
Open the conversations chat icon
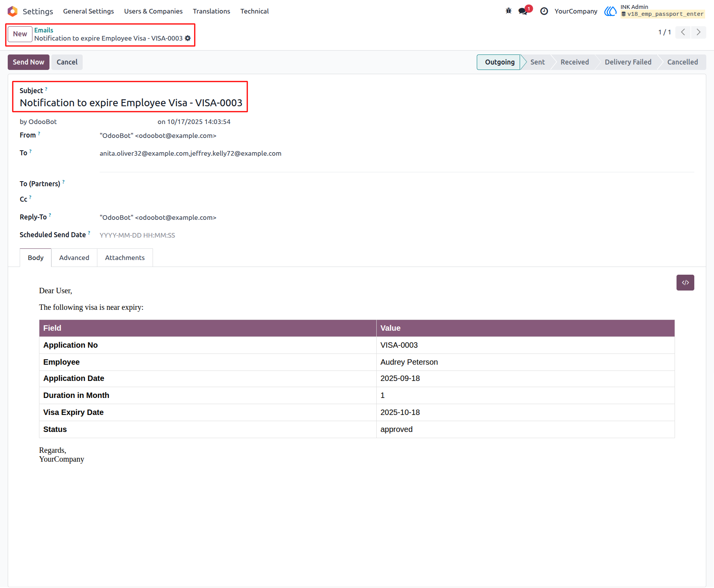pyautogui.click(x=524, y=11)
